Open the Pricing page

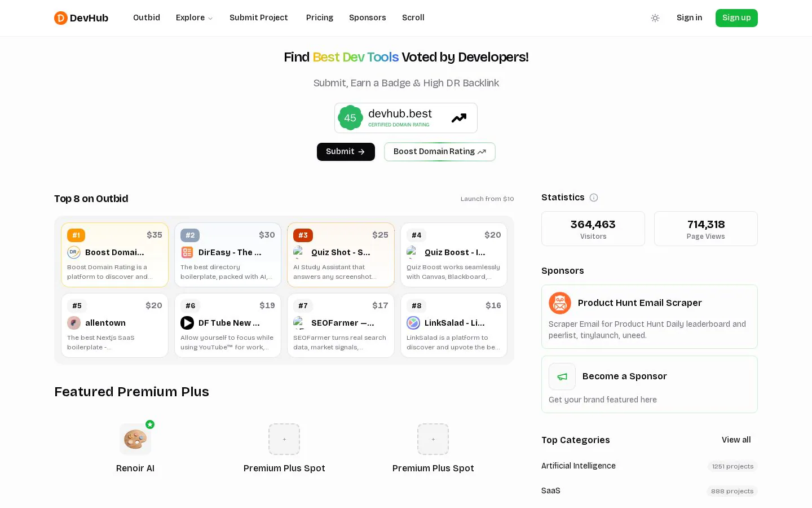320,17
